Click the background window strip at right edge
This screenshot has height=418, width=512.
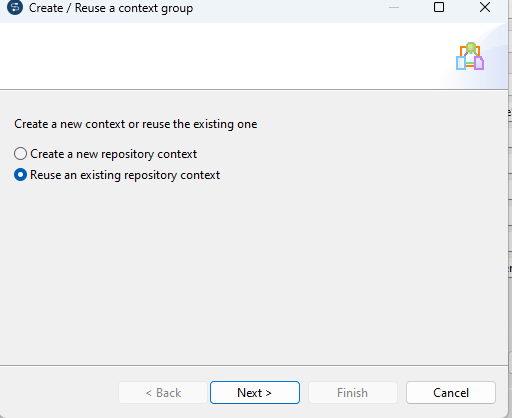510,209
